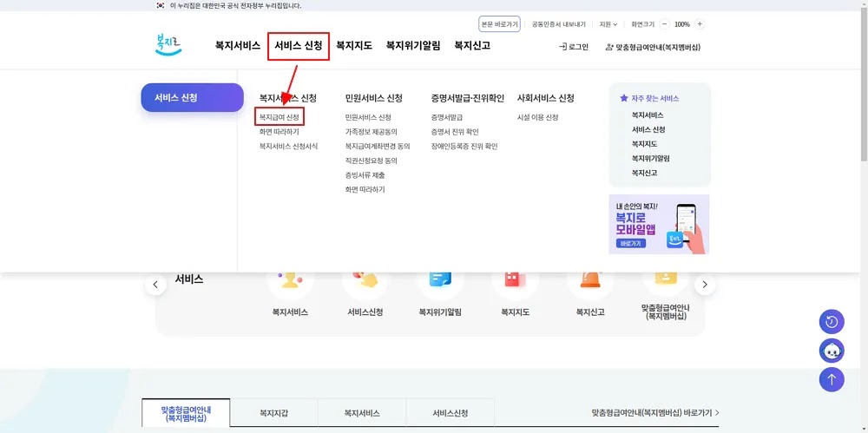Switch to the 서비스신청 tab at the bottom
This screenshot has height=433, width=868.
450,413
